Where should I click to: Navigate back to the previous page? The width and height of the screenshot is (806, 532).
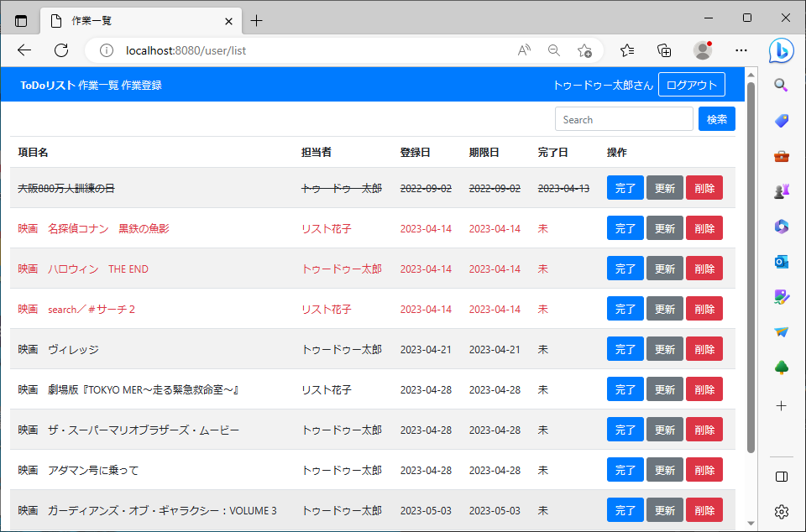coord(24,50)
